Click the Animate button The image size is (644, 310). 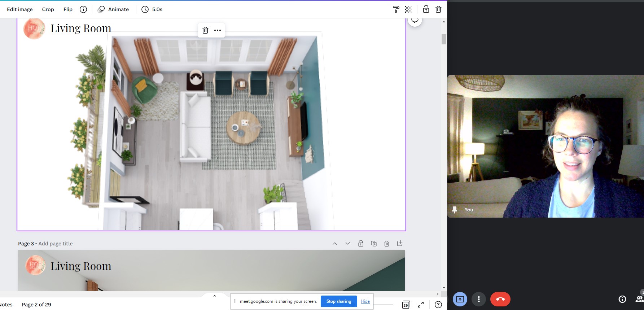tap(114, 9)
